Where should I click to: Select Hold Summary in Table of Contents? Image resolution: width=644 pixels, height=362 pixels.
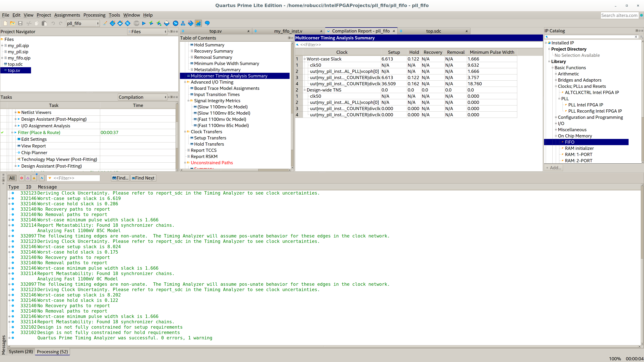[209, 45]
